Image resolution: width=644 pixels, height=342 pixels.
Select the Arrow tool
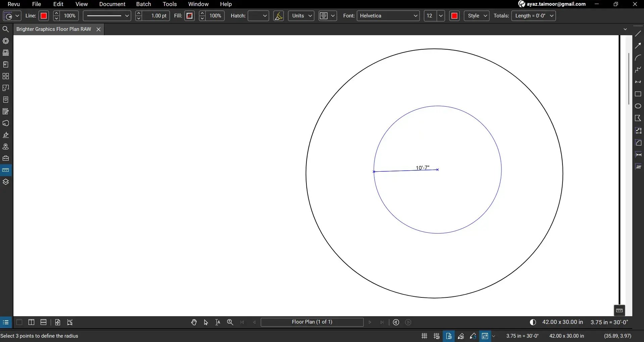pos(639,45)
